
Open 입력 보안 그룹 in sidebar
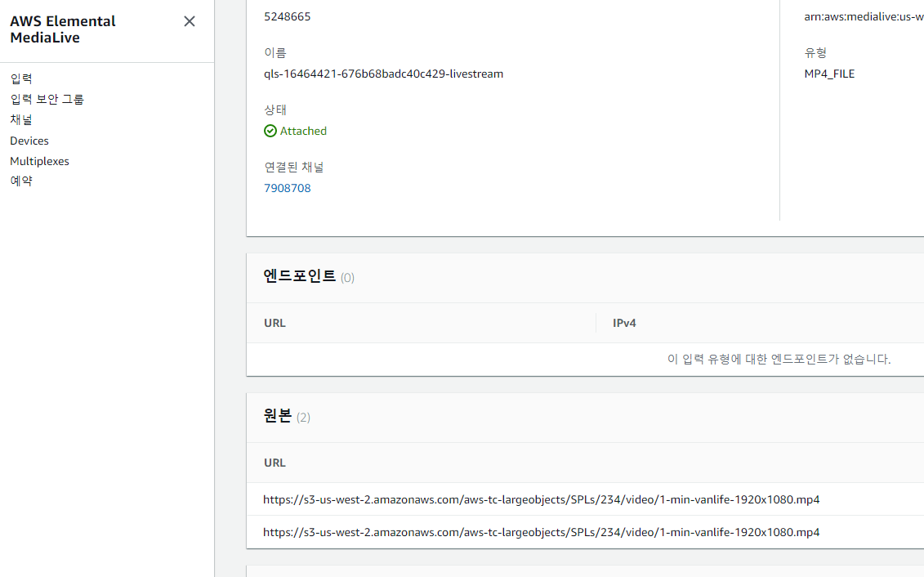(47, 99)
